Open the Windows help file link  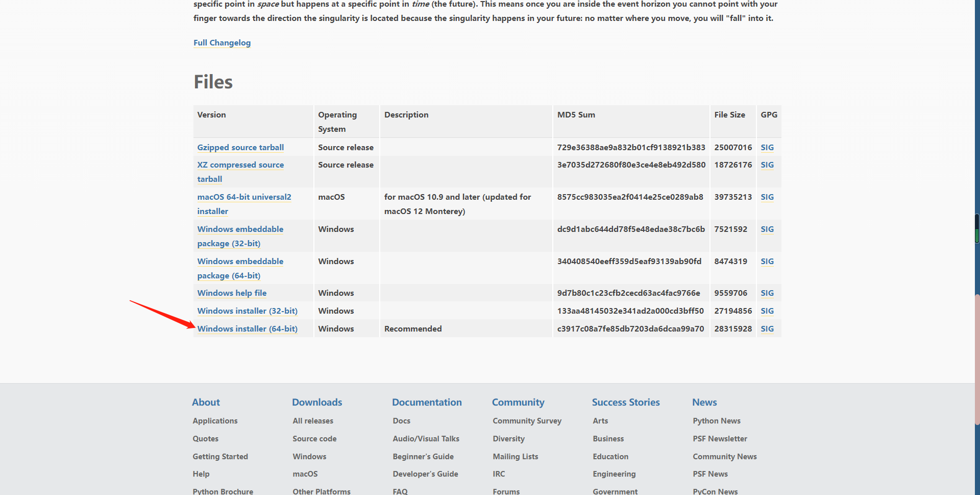[x=232, y=293]
